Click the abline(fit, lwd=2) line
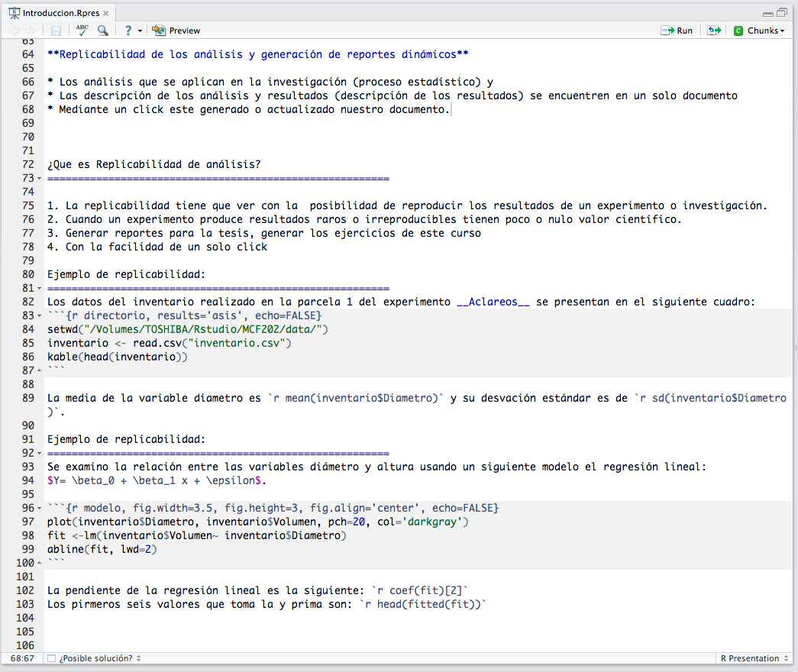This screenshot has height=672, width=798. click(102, 549)
